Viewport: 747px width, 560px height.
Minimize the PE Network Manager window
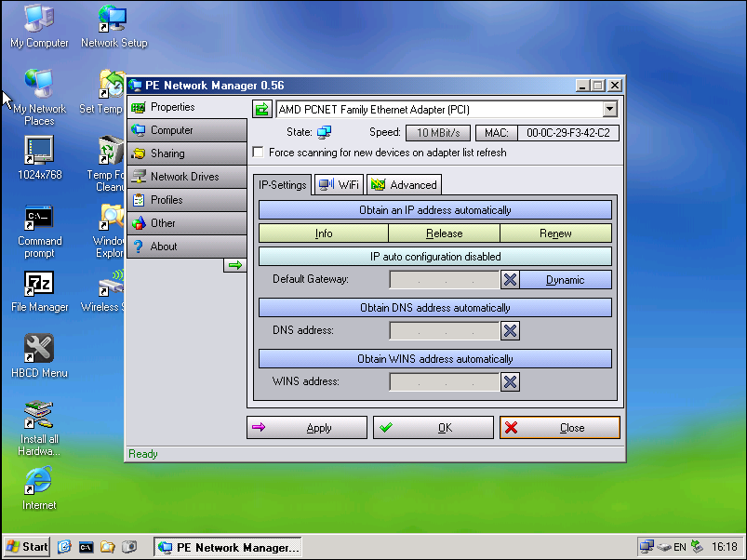[x=582, y=86]
